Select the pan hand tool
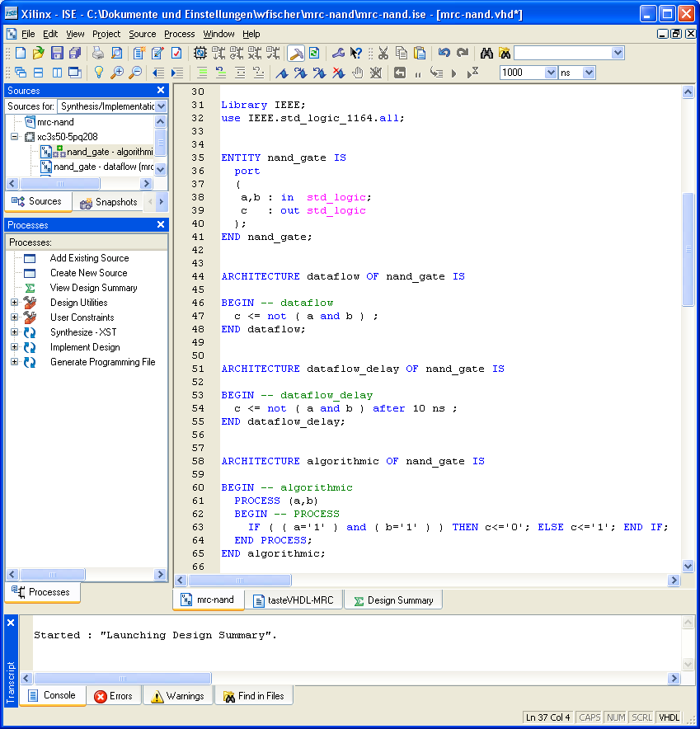Image resolution: width=700 pixels, height=729 pixels. tap(356, 72)
